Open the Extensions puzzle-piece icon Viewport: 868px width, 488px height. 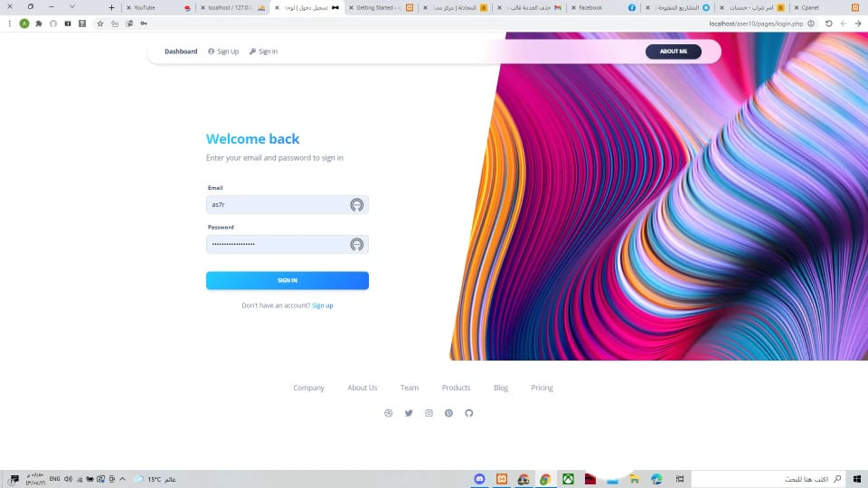39,23
